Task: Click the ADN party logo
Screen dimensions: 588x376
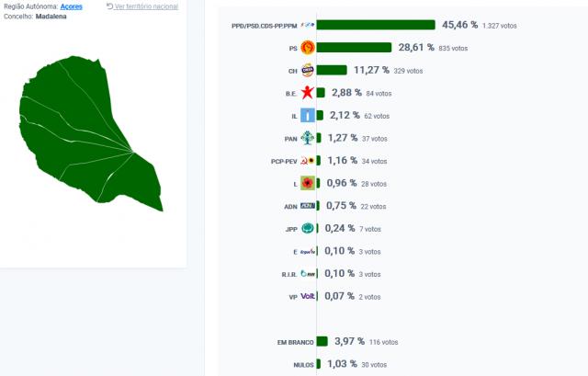Action: pyautogui.click(x=308, y=206)
